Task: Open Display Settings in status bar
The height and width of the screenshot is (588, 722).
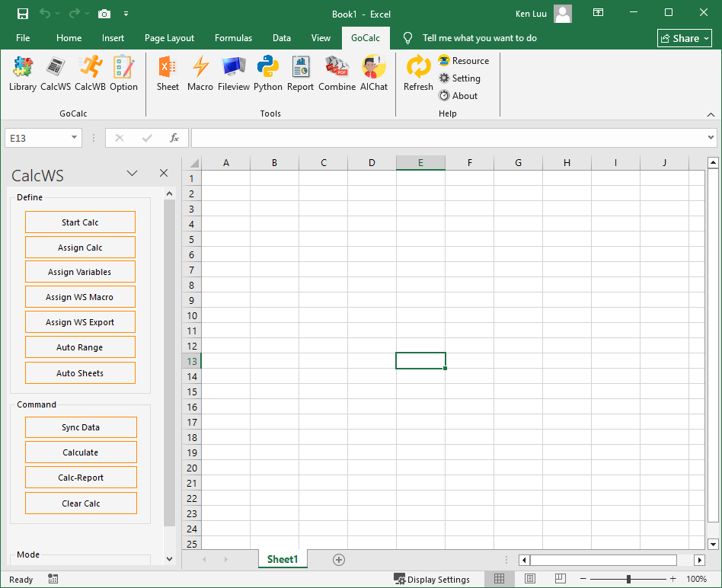Action: coord(432,579)
